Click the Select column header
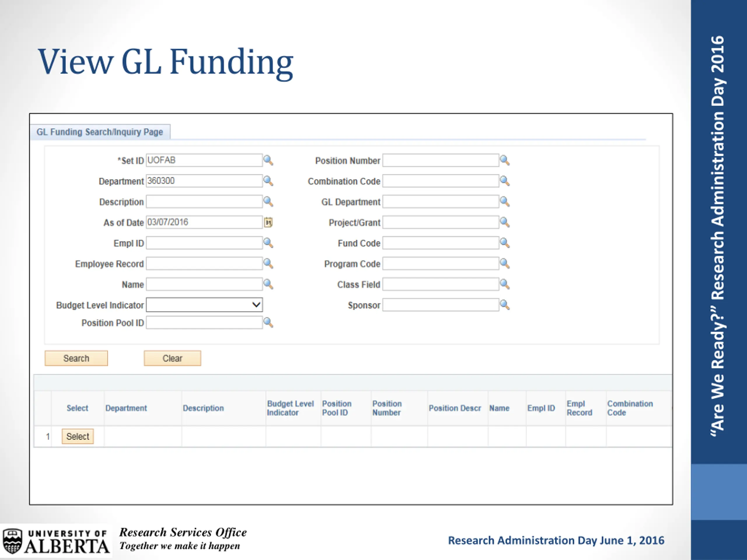The image size is (747, 560). click(77, 408)
